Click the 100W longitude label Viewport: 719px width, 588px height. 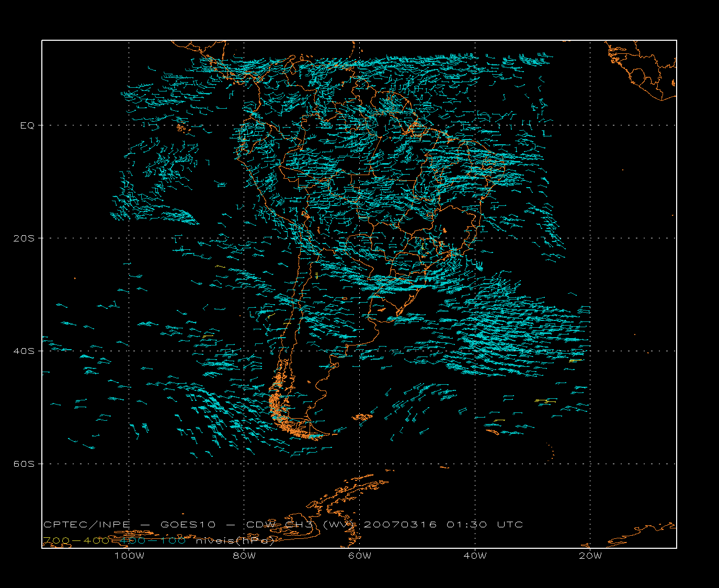click(129, 556)
